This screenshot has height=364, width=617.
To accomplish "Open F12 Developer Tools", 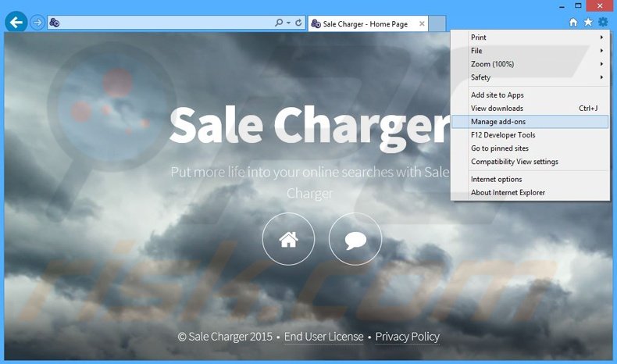I will pos(530,135).
